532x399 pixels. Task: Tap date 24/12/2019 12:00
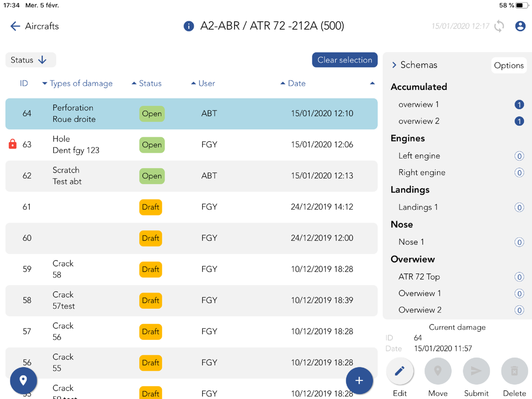322,238
